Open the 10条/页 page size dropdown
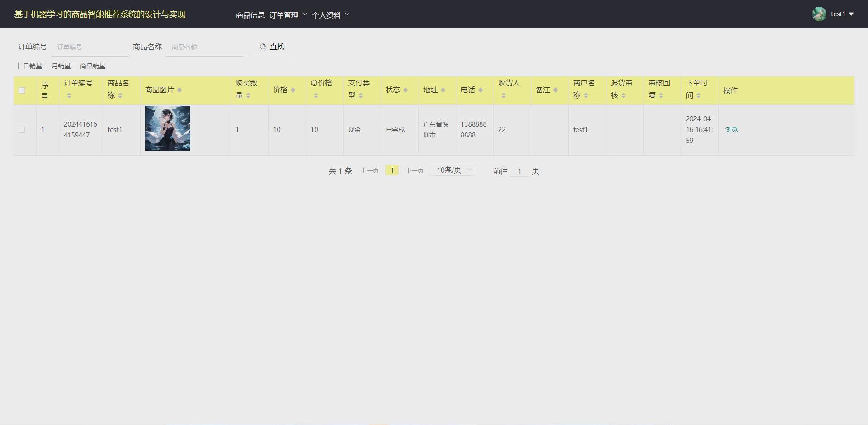This screenshot has width=868, height=425. (453, 170)
